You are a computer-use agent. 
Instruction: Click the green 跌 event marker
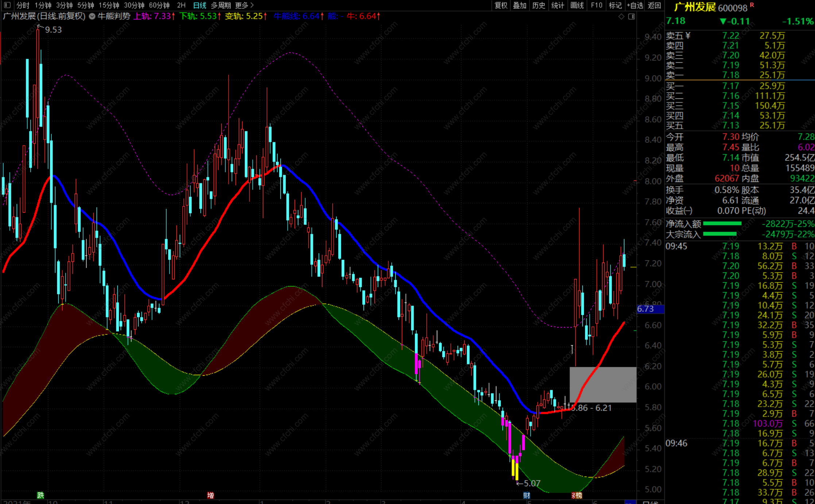pos(40,495)
